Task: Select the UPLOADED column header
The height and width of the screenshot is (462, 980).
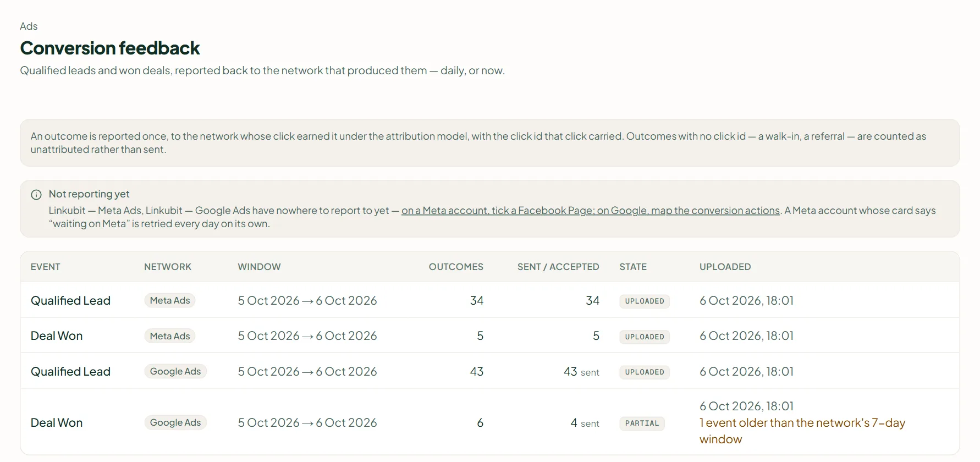Action: pos(725,267)
